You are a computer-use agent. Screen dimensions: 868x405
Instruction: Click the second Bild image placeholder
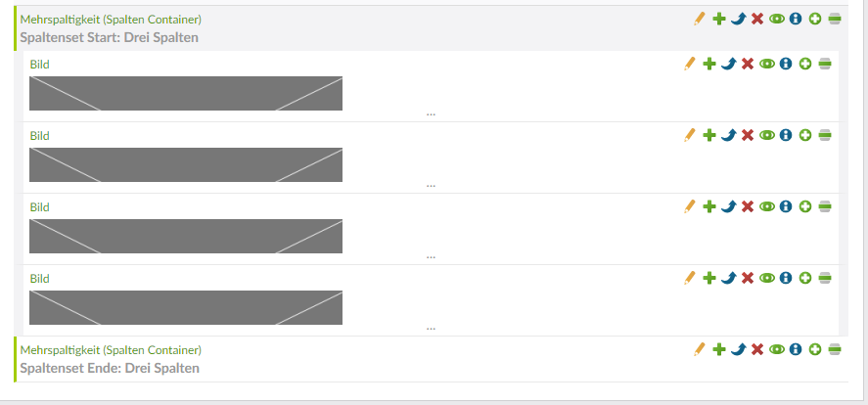coord(186,165)
